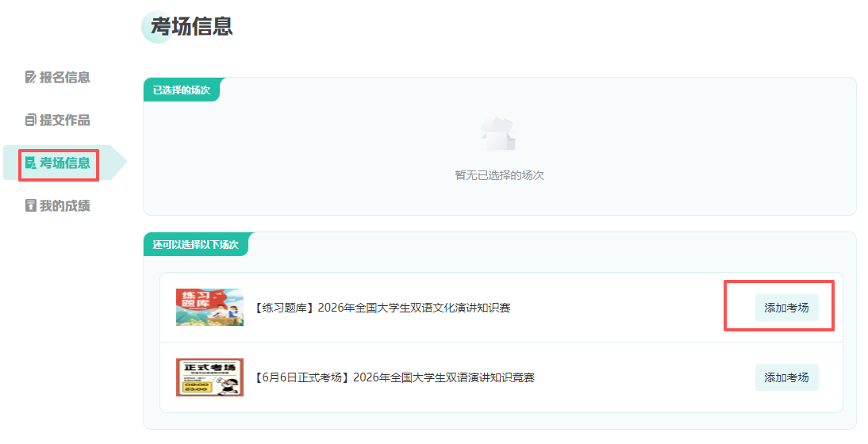Open the 练习题库 thumbnail image
The height and width of the screenshot is (444, 868).
click(209, 308)
